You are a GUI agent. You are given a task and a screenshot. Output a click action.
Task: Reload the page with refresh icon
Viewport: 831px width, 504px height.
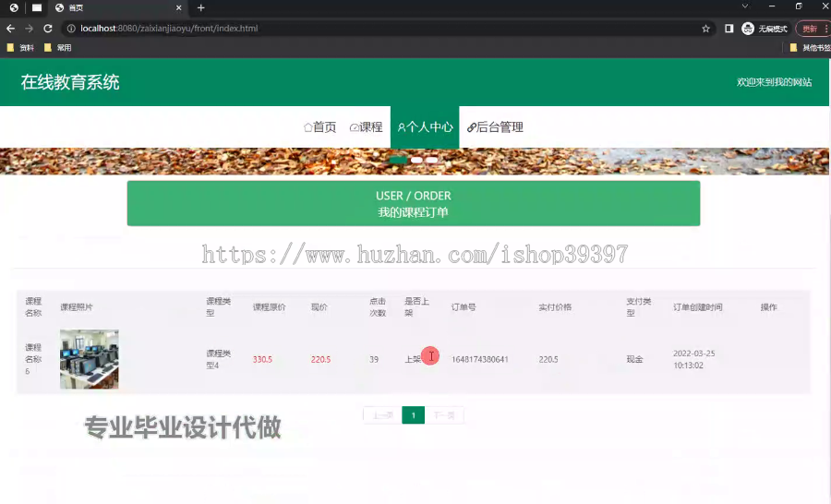point(48,29)
